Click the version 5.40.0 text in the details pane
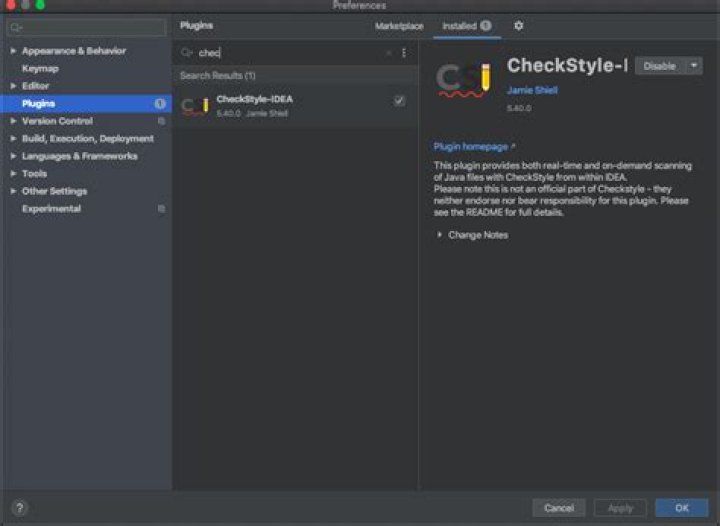720x526 pixels. 519,108
